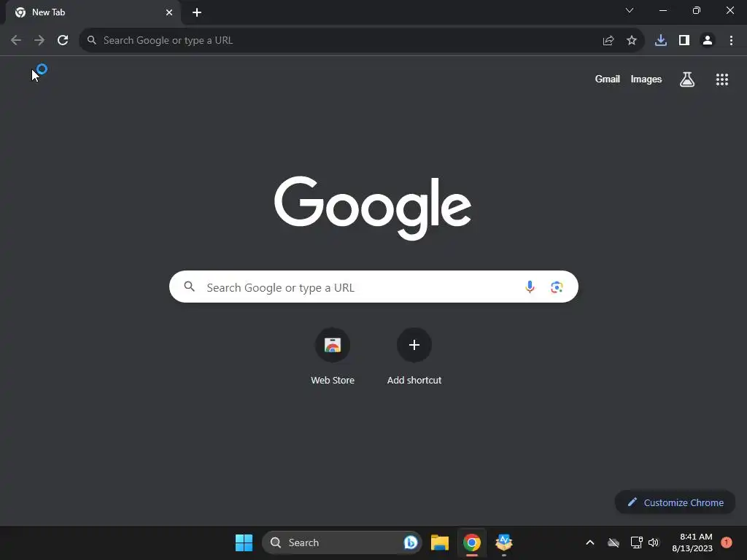
Task: Click the share page icon in address bar
Action: (x=608, y=41)
